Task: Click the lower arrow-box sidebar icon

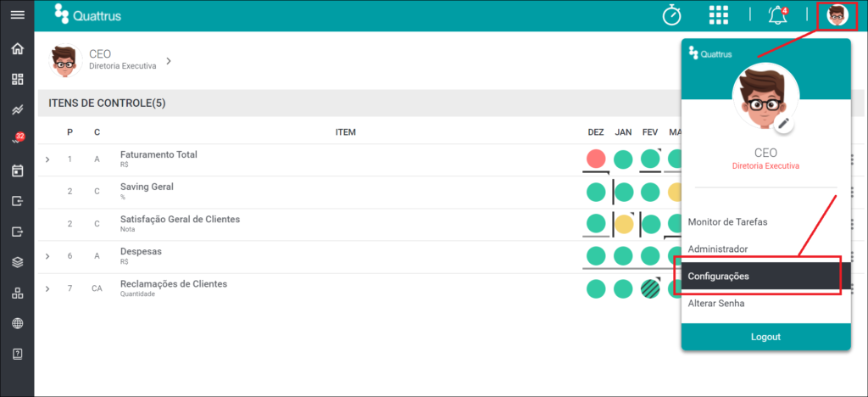Action: [17, 231]
